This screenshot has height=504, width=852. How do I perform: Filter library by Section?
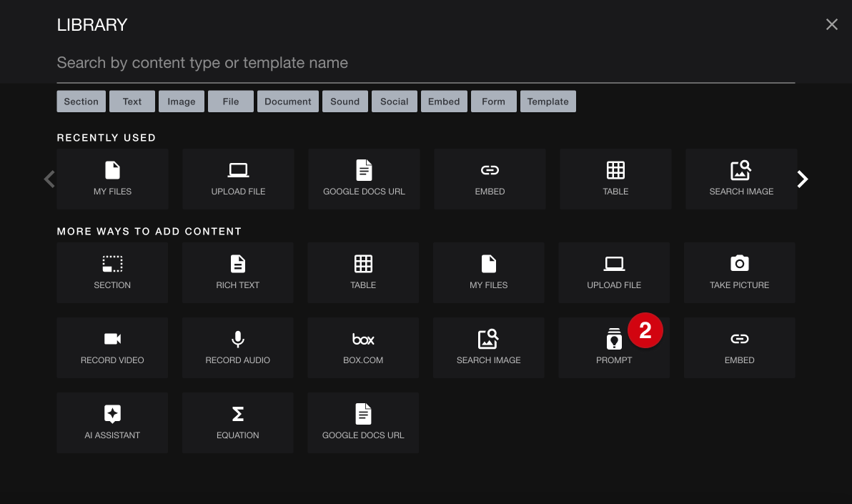click(81, 102)
